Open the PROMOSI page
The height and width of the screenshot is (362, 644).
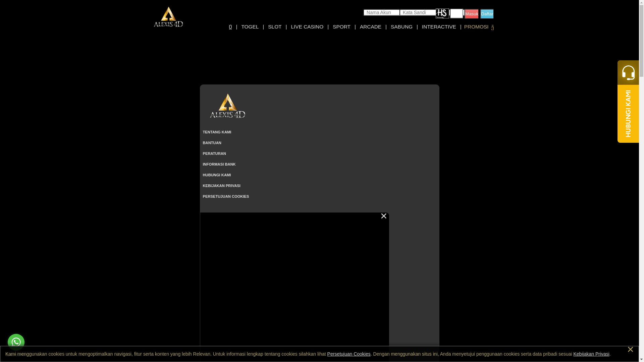coord(476,27)
